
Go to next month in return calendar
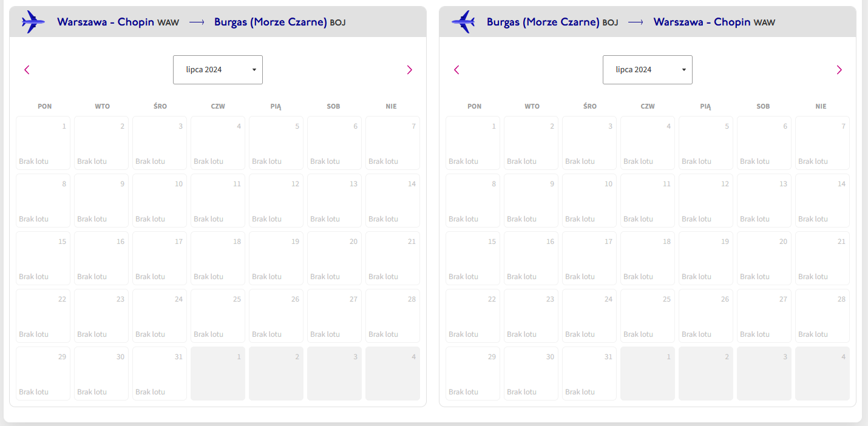click(x=839, y=70)
